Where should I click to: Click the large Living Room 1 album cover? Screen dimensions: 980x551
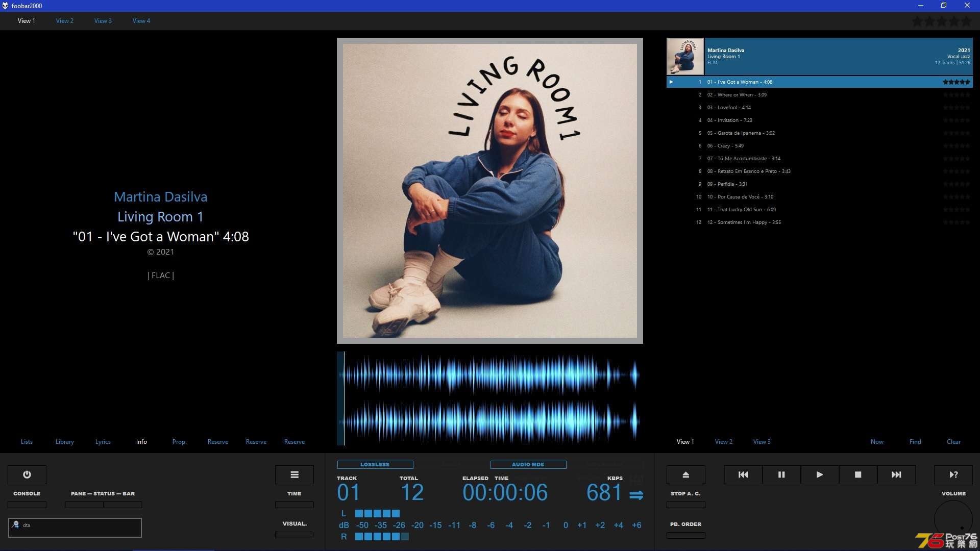coord(490,191)
